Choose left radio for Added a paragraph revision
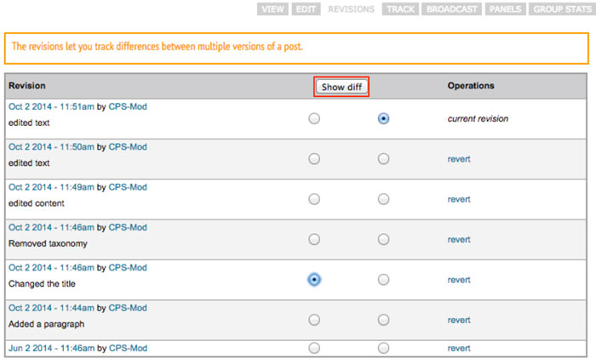The width and height of the screenshot is (596, 364). (x=314, y=320)
